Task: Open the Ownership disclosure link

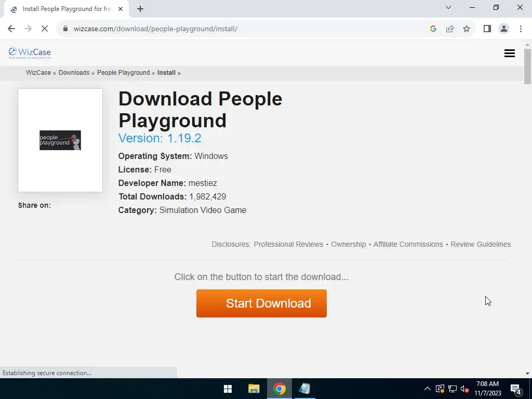Action: click(349, 244)
